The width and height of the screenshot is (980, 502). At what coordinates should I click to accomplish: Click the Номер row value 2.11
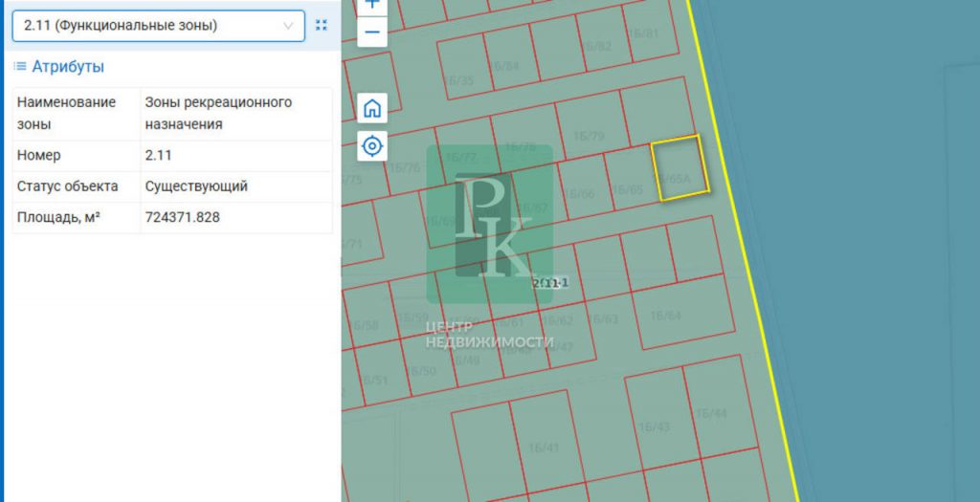point(158,155)
